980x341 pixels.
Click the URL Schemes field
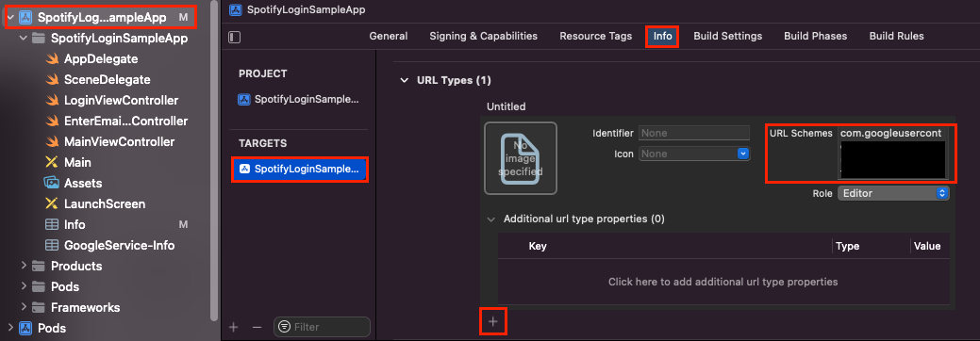[894, 153]
